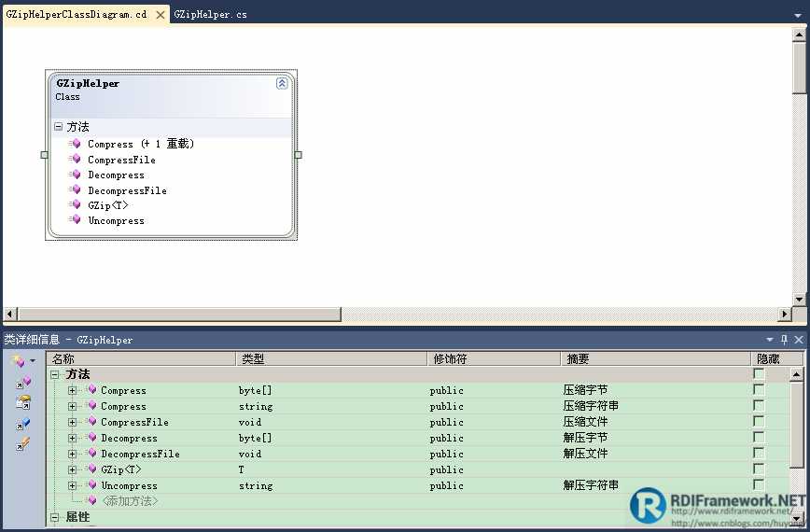Click the add method row icon
This screenshot has width=810, height=532.
92,500
